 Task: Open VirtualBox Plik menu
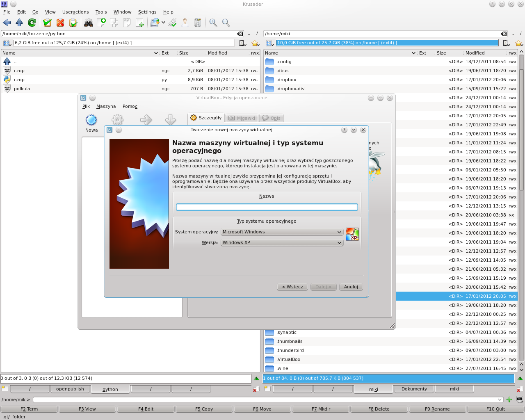[x=86, y=106]
